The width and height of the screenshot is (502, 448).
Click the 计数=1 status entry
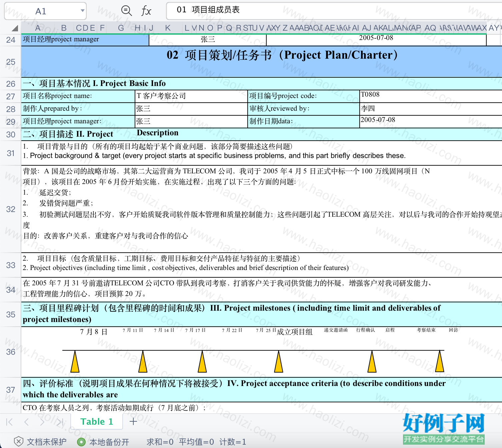[233, 442]
